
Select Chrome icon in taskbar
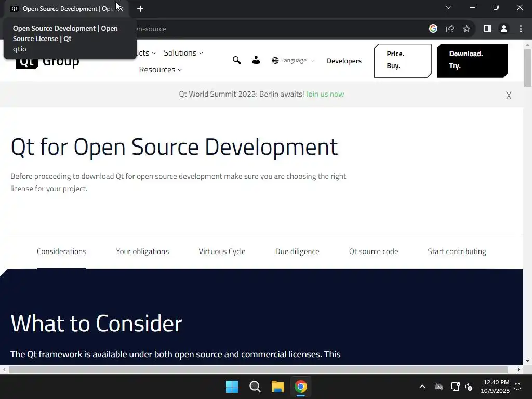(x=301, y=387)
